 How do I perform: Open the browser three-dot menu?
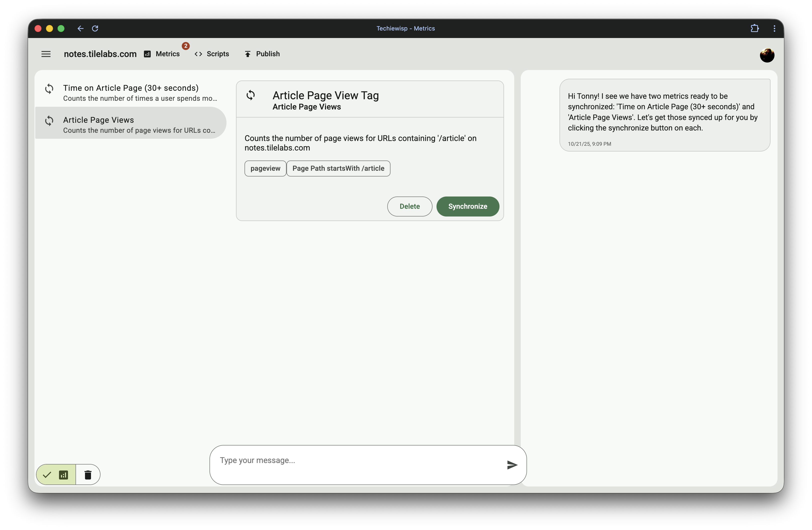point(774,28)
